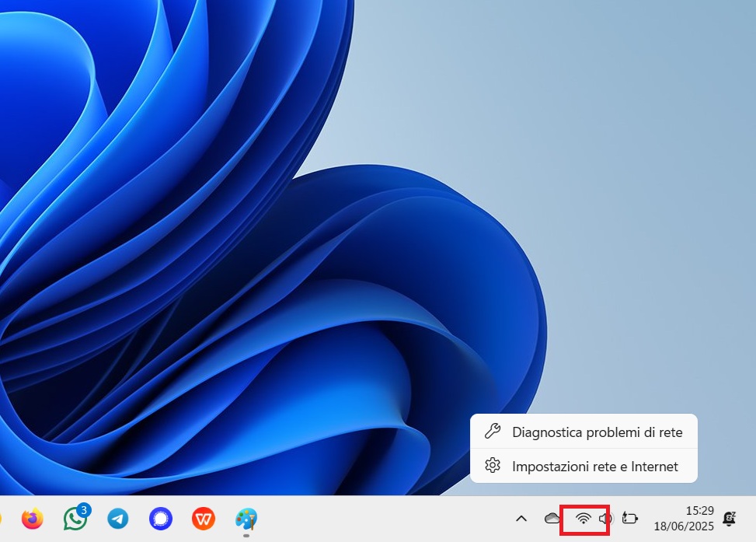This screenshot has width=756, height=542.
Task: Switch to the Paint app
Action: pos(246,519)
